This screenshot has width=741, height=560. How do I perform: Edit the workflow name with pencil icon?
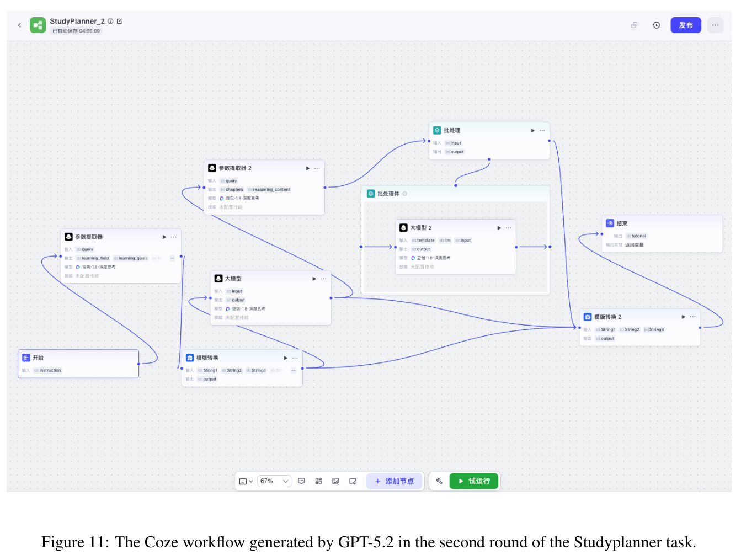coord(119,21)
